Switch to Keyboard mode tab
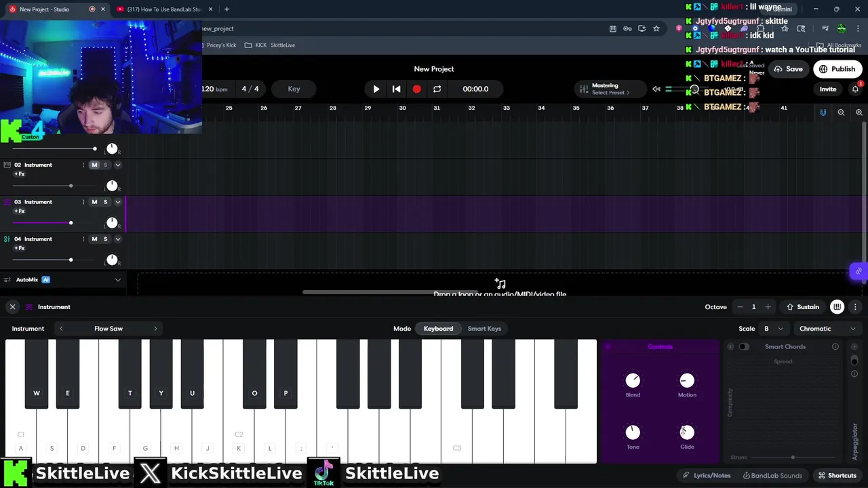The width and height of the screenshot is (868, 488). (x=438, y=329)
